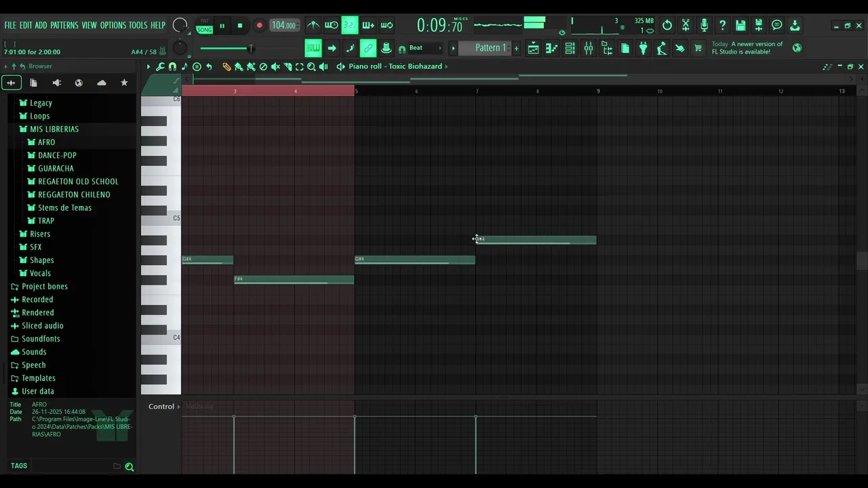The width and height of the screenshot is (868, 488).
Task: Open the piano roll magnet snap menu
Action: pyautogui.click(x=172, y=66)
